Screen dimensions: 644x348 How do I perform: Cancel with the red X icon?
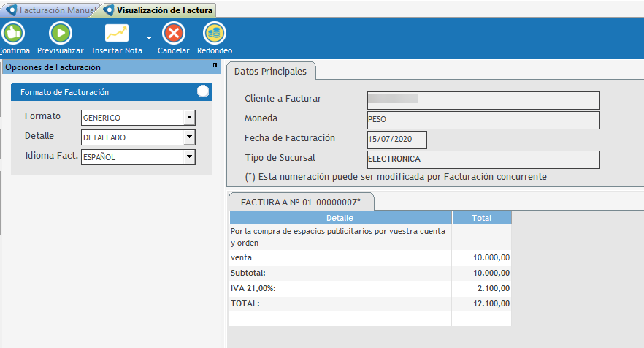click(x=173, y=33)
